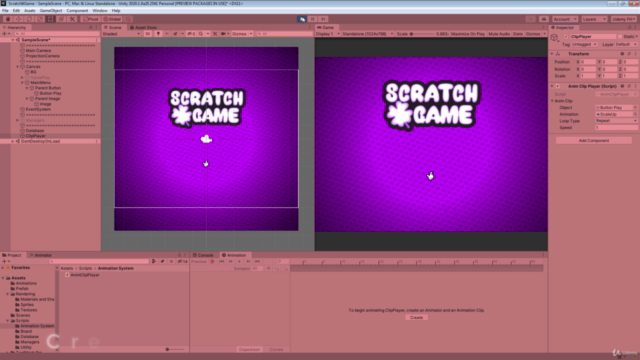Open custom editor tools icon
This screenshot has height=360, width=640.
[72, 19]
